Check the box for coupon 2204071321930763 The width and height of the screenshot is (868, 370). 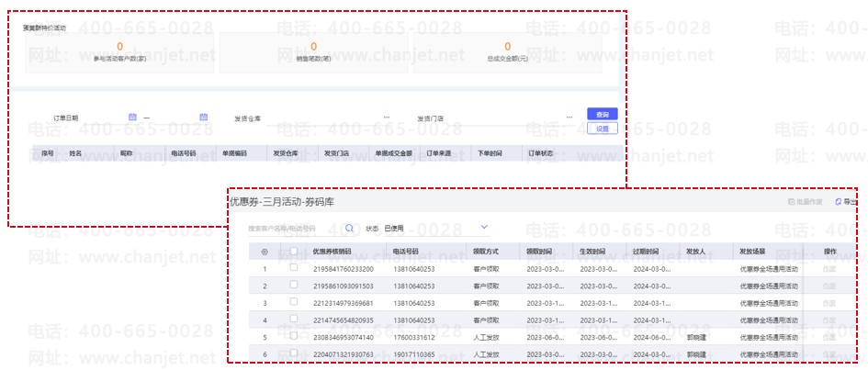pyautogui.click(x=294, y=353)
